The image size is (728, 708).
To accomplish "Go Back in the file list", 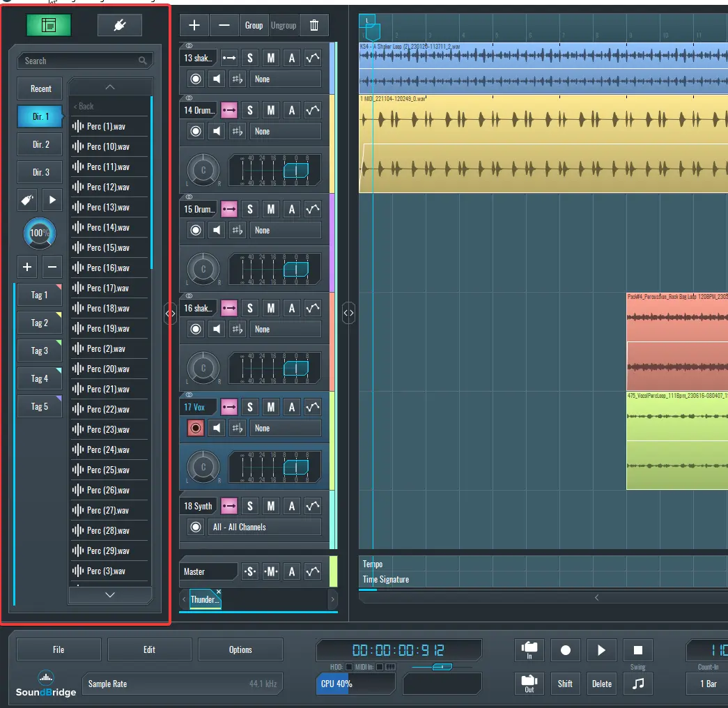I will (x=84, y=107).
